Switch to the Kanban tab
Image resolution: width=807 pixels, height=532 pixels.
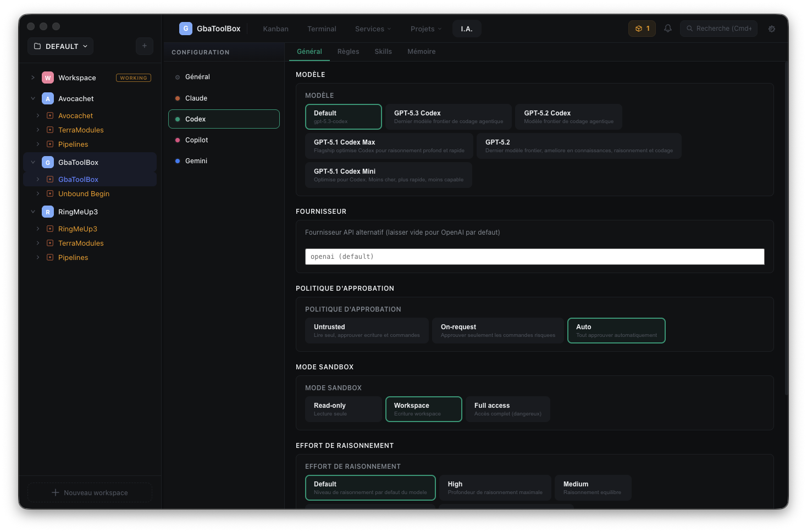(x=276, y=29)
